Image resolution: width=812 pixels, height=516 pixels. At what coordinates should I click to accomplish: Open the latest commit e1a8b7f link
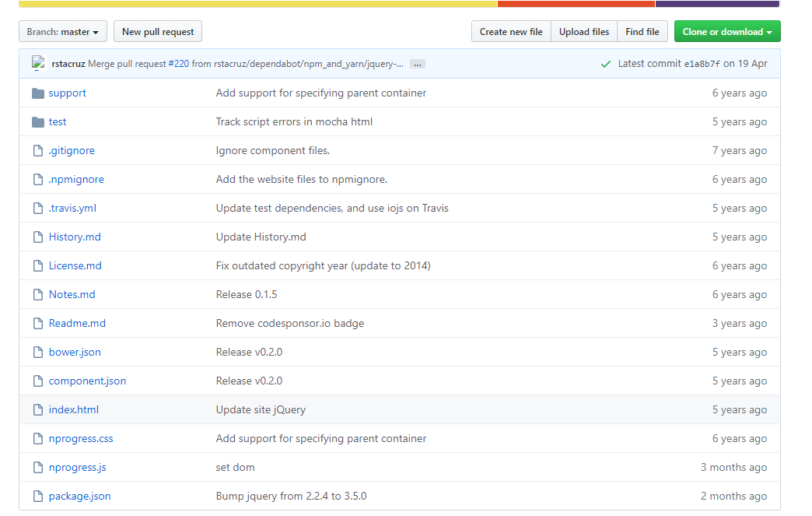point(702,64)
